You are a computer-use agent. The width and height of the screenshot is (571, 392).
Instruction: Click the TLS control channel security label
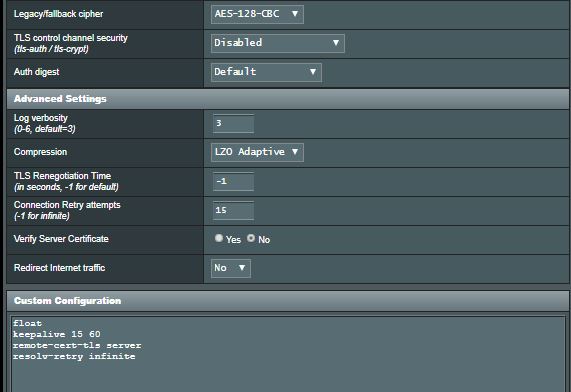tap(71, 38)
